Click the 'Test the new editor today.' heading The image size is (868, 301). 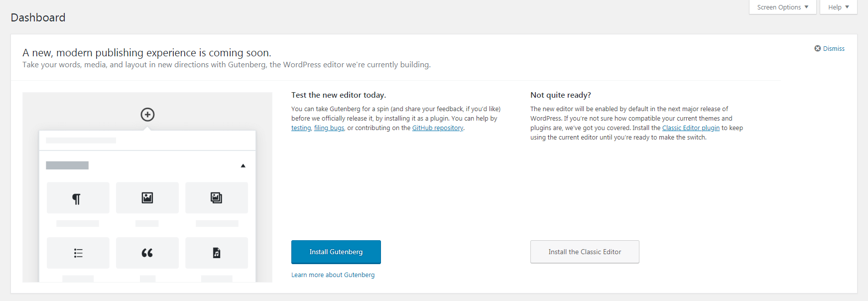(339, 95)
